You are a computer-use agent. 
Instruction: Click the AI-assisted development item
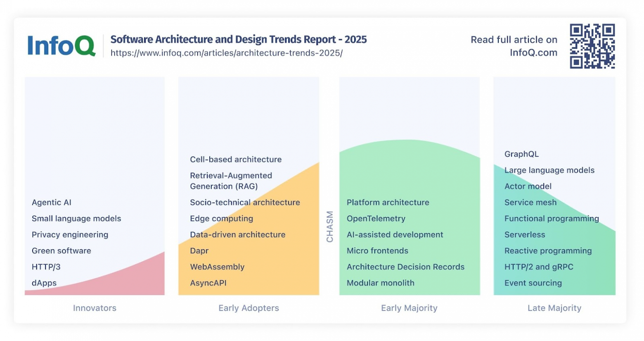(395, 235)
